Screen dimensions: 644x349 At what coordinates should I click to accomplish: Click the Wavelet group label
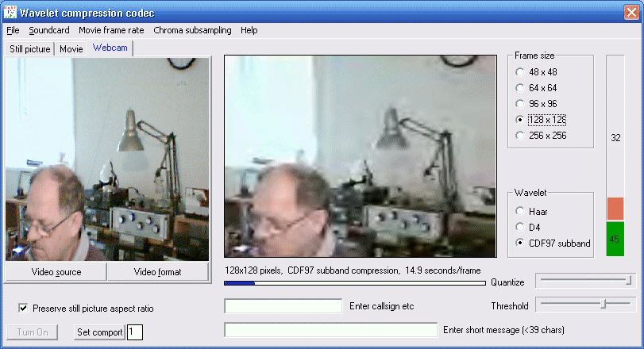point(530,192)
